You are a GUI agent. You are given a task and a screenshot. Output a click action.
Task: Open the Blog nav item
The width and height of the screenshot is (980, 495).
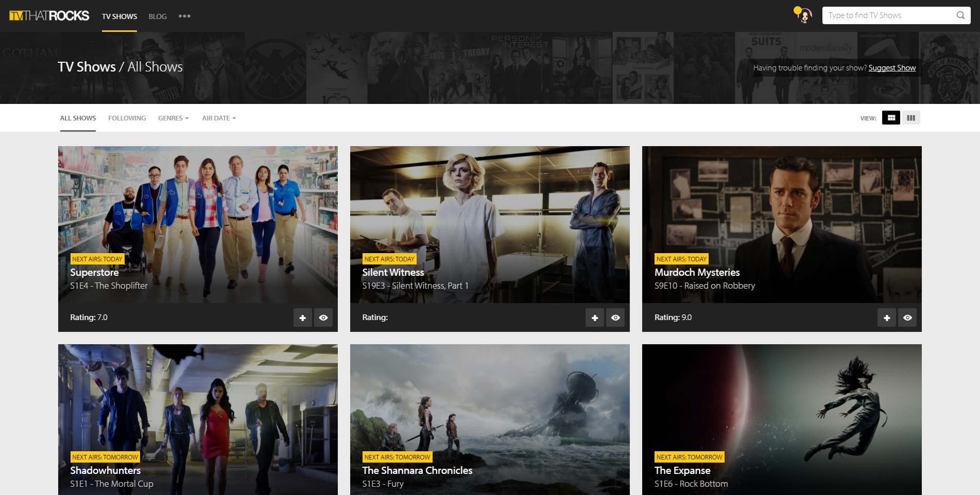[x=158, y=16]
